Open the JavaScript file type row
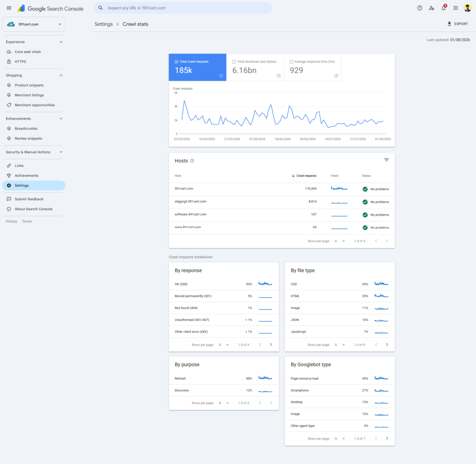 pos(340,332)
